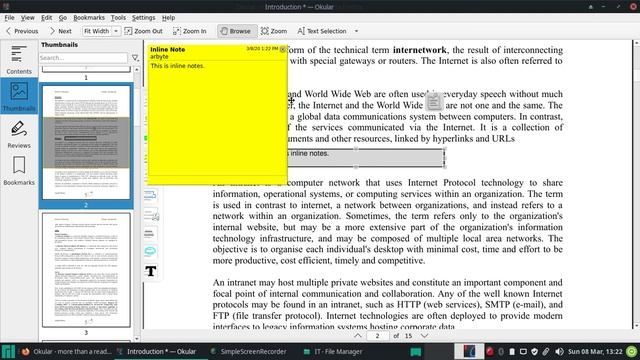Click the document scrollbar down arrow
The width and height of the screenshot is (640, 360).
pos(636,326)
